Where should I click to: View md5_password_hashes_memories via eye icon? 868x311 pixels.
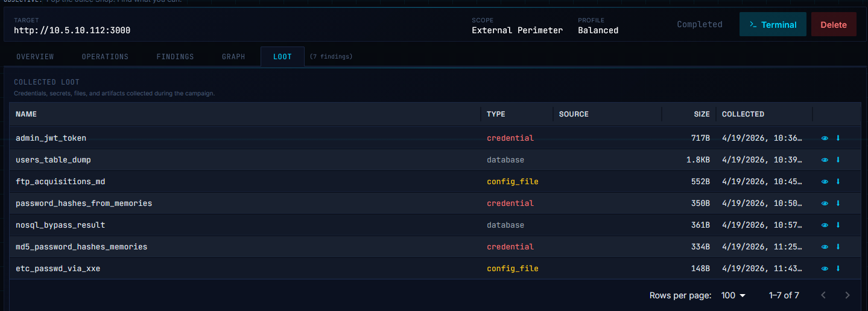(825, 247)
